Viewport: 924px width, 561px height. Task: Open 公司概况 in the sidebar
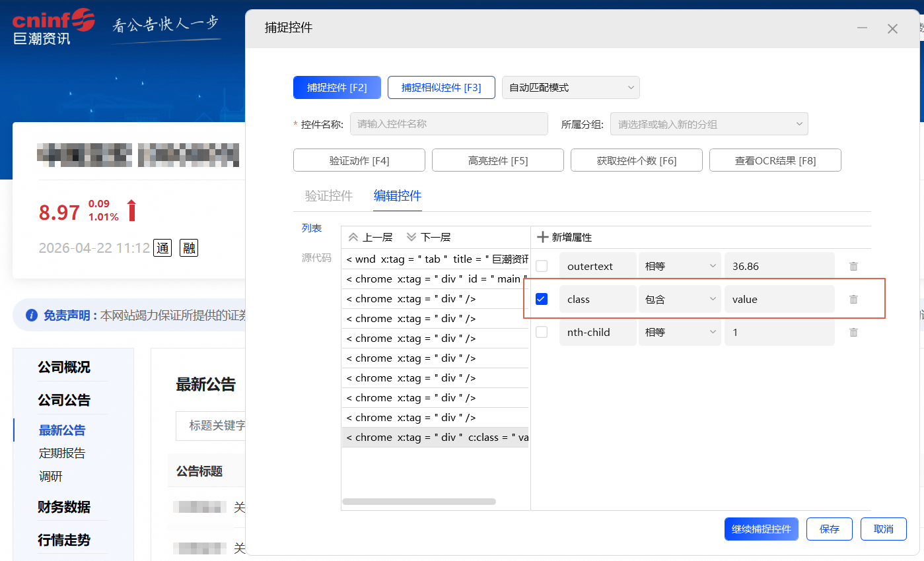pyautogui.click(x=64, y=368)
